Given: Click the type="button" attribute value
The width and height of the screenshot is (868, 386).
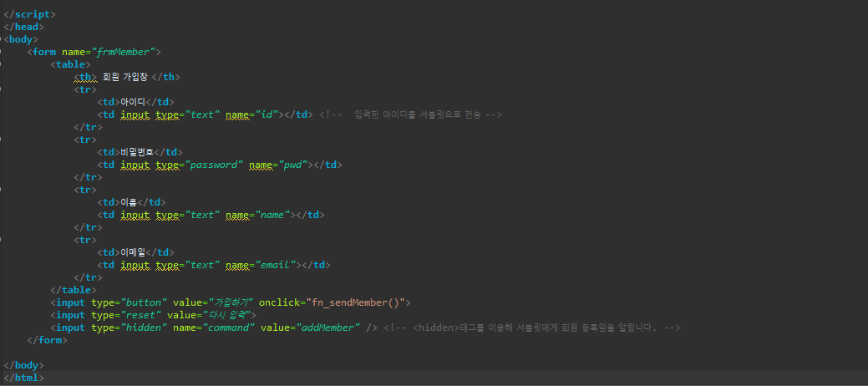Looking at the screenshot, I should click(144, 302).
